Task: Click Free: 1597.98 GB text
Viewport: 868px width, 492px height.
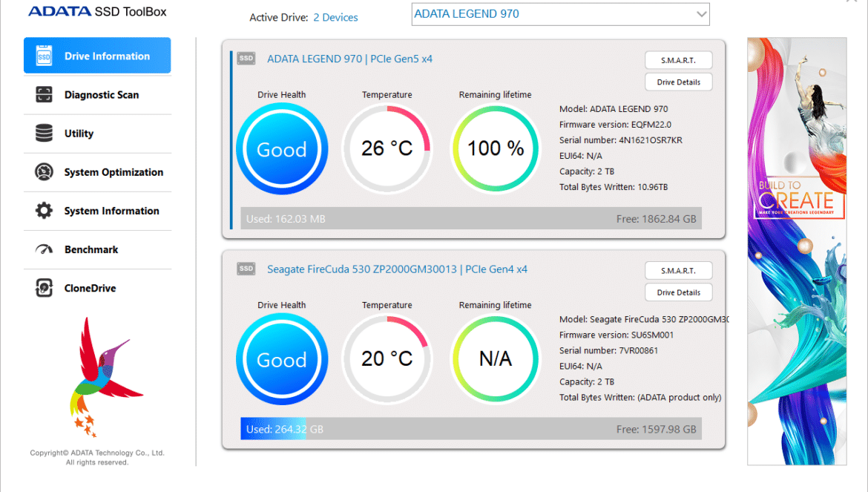Action: [656, 430]
